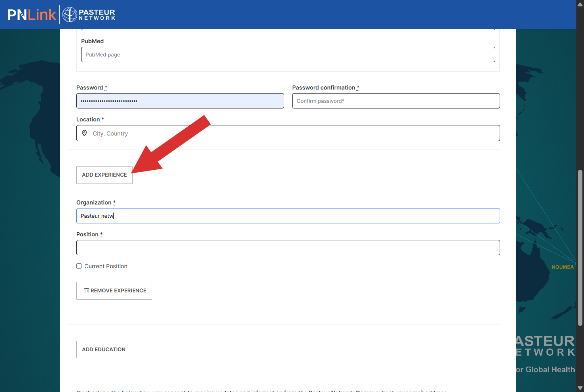Image resolution: width=584 pixels, height=392 pixels.
Task: Click the Add Experience button
Action: 105,175
